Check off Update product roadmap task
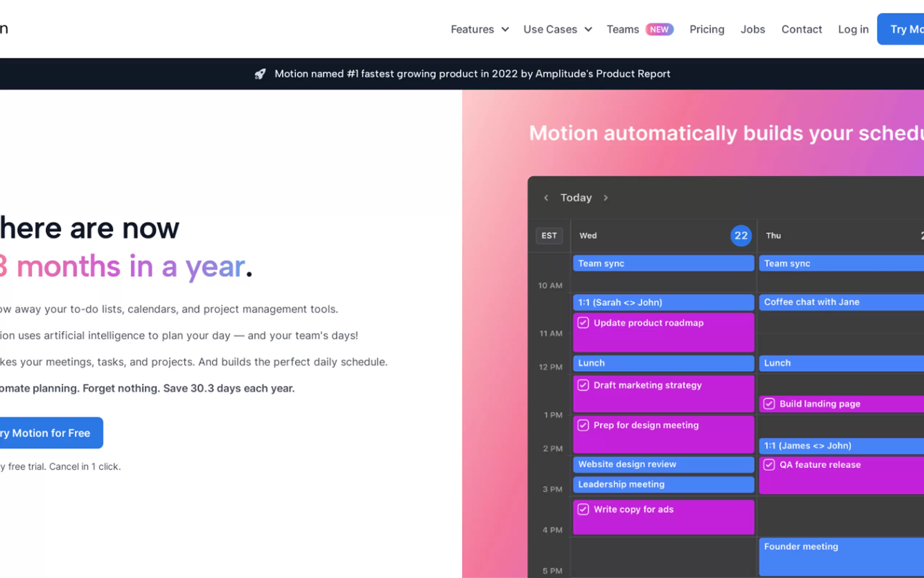The image size is (924, 578). coord(583,322)
